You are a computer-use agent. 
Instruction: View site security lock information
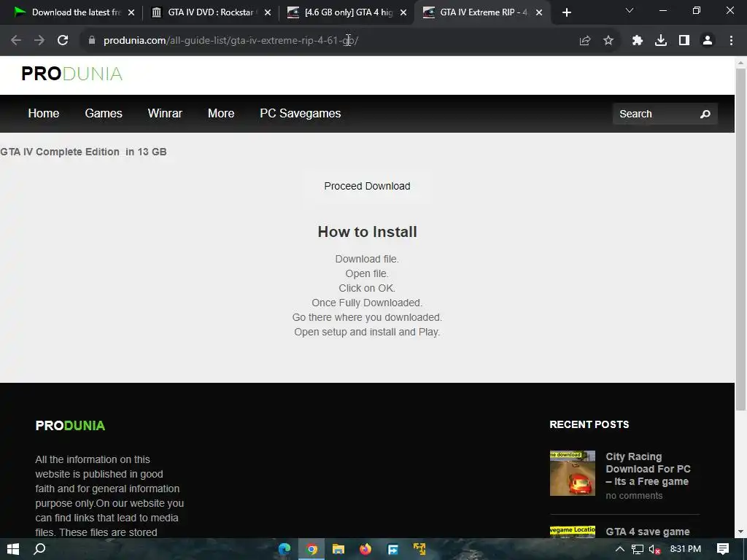92,41
